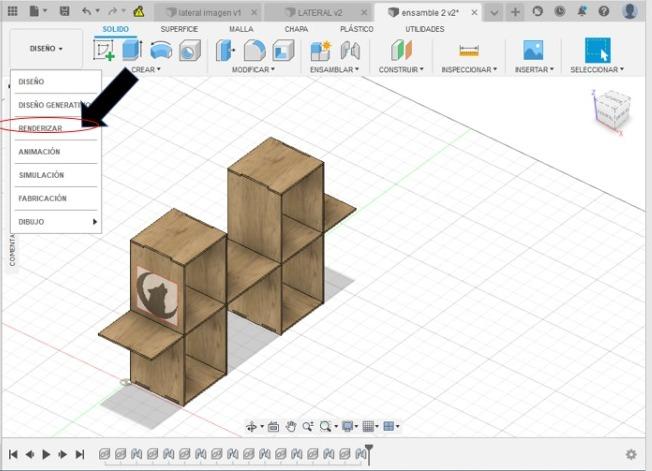
Task: Select the Extrude tool icon
Action: (x=132, y=50)
